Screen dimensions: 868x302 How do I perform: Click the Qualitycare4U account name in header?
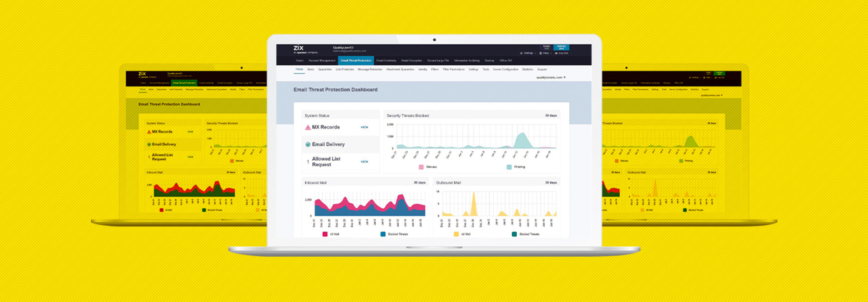tap(343, 47)
